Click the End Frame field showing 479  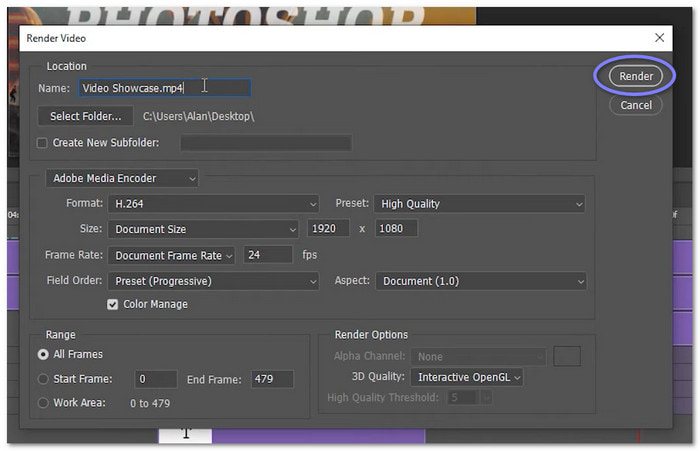pyautogui.click(x=272, y=379)
